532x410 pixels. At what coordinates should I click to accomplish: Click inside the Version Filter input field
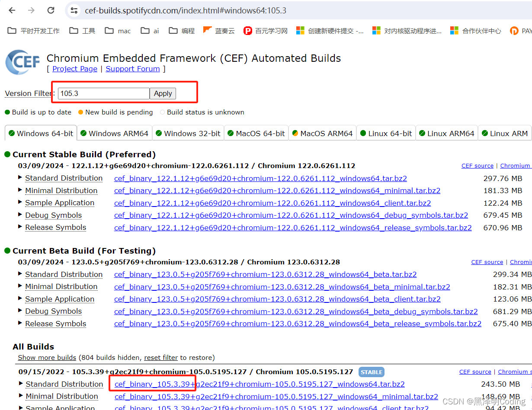click(x=103, y=93)
